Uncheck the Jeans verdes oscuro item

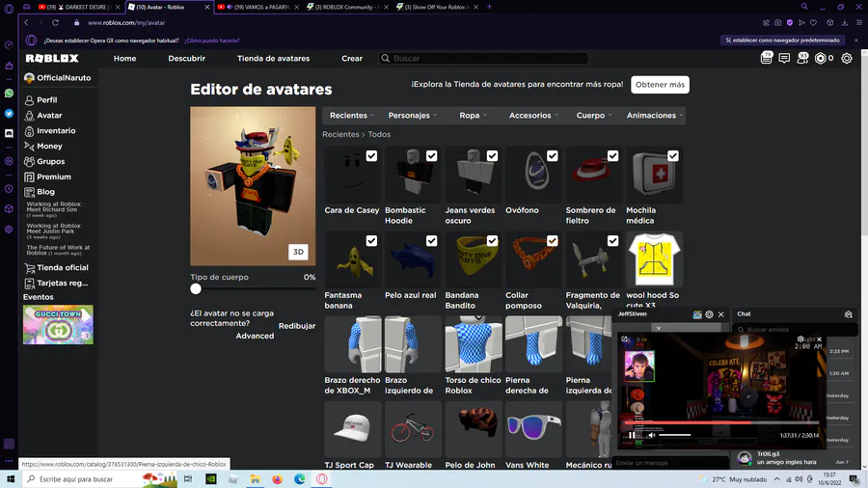pos(492,156)
